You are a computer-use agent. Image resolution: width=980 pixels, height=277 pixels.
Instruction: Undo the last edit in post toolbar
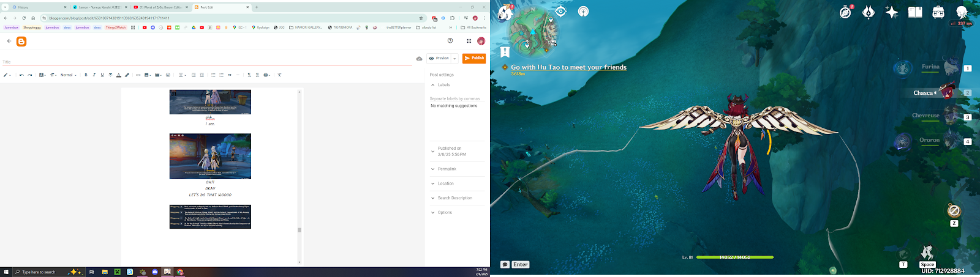tap(21, 75)
